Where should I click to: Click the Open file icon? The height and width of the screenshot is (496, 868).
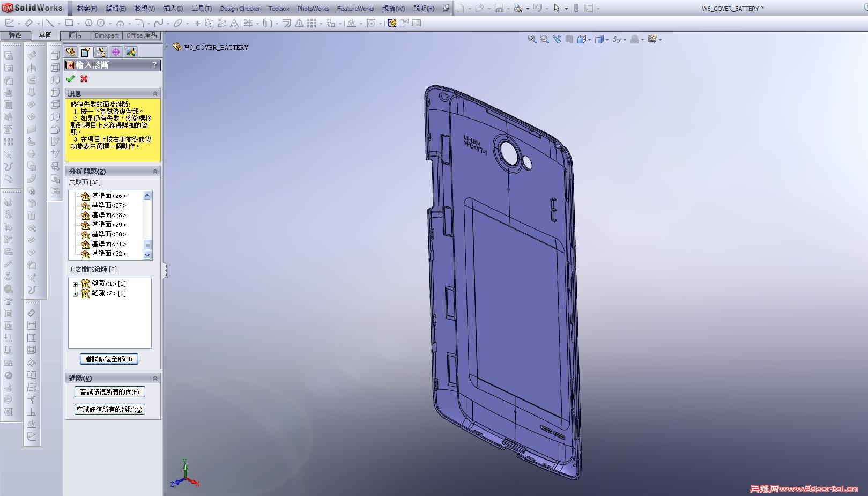[x=479, y=8]
